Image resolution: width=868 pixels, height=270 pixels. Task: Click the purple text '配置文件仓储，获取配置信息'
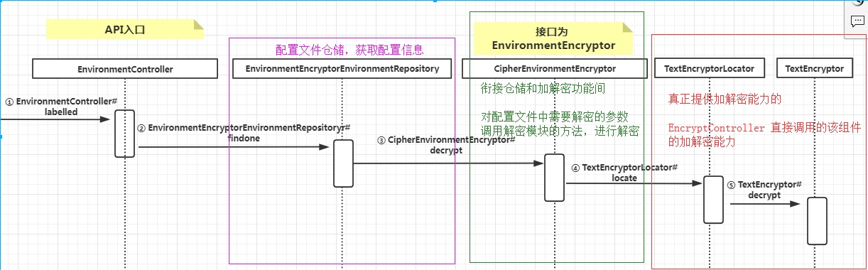click(349, 50)
